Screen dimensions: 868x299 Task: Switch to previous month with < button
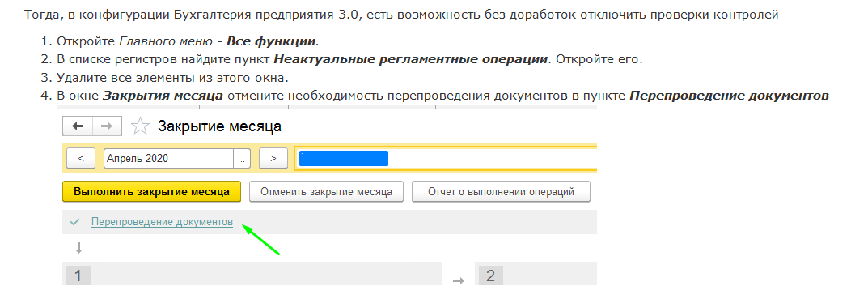click(x=81, y=158)
